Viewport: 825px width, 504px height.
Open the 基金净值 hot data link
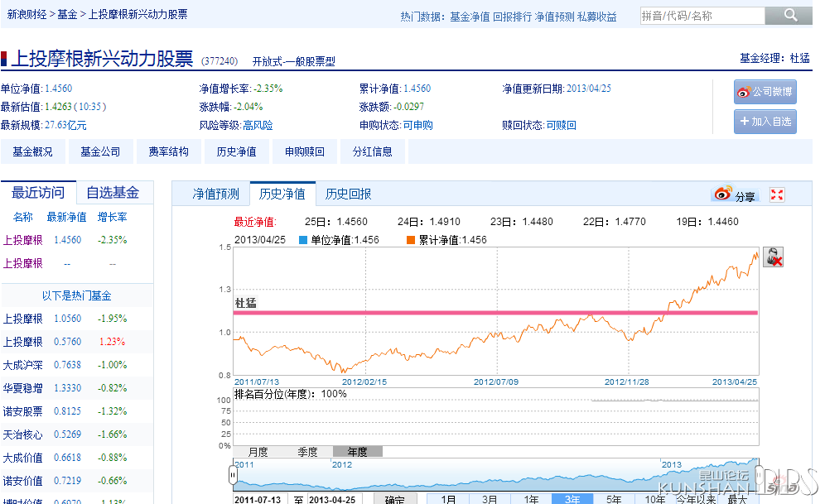click(470, 17)
